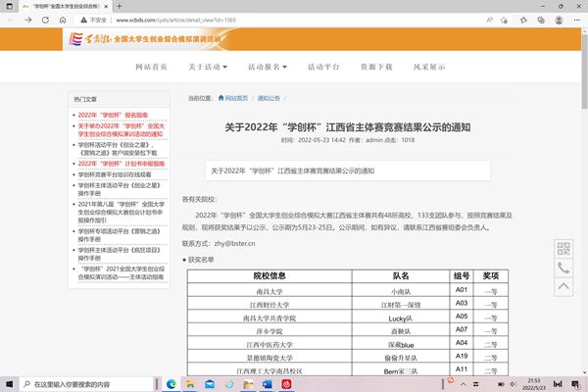
Task: Close the 学创杯 browser tab
Action: [x=106, y=7]
